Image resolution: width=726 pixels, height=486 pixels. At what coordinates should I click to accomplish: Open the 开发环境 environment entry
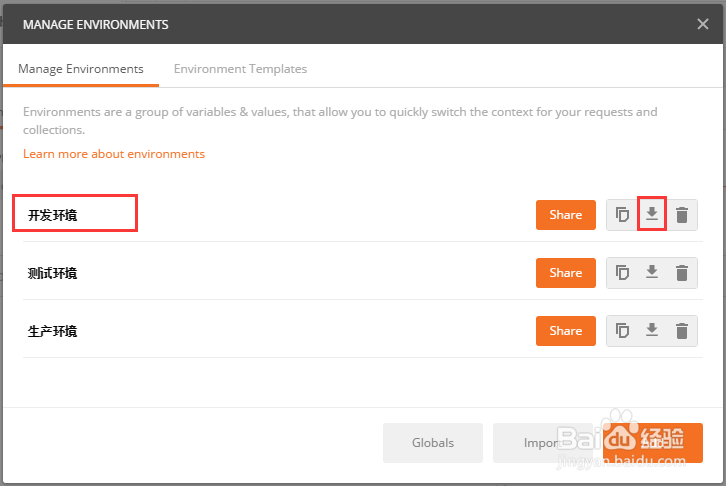tap(53, 215)
